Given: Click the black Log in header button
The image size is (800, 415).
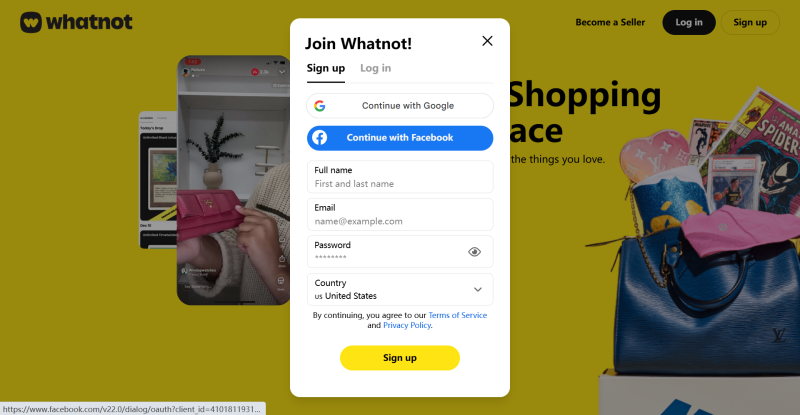Looking at the screenshot, I should tap(689, 22).
